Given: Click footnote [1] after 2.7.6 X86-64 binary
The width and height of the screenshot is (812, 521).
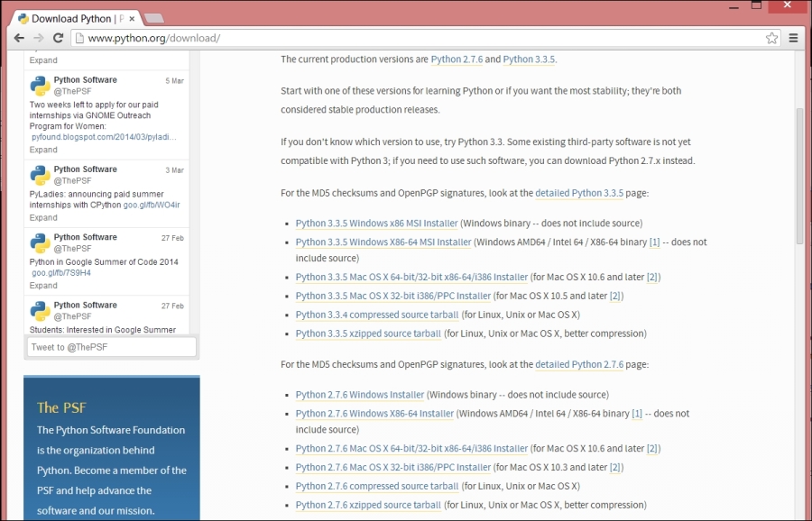Looking at the screenshot, I should click(x=637, y=414).
